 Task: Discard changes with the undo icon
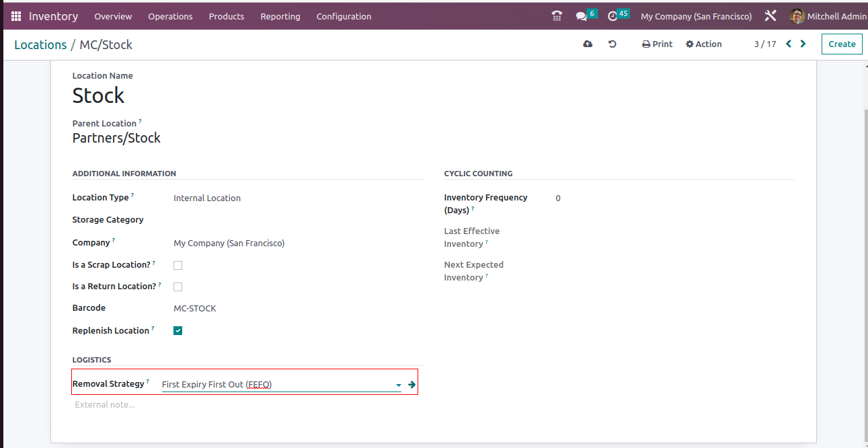pos(613,44)
